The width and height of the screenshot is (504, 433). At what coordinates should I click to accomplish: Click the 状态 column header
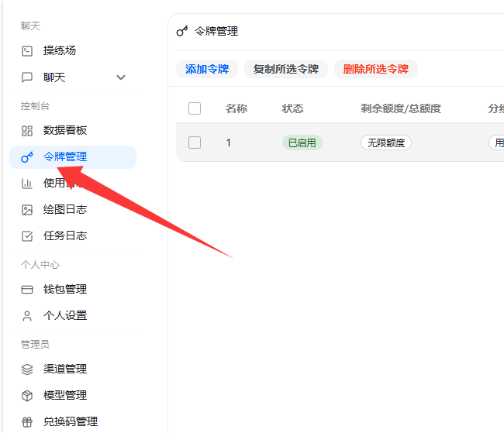click(x=293, y=108)
